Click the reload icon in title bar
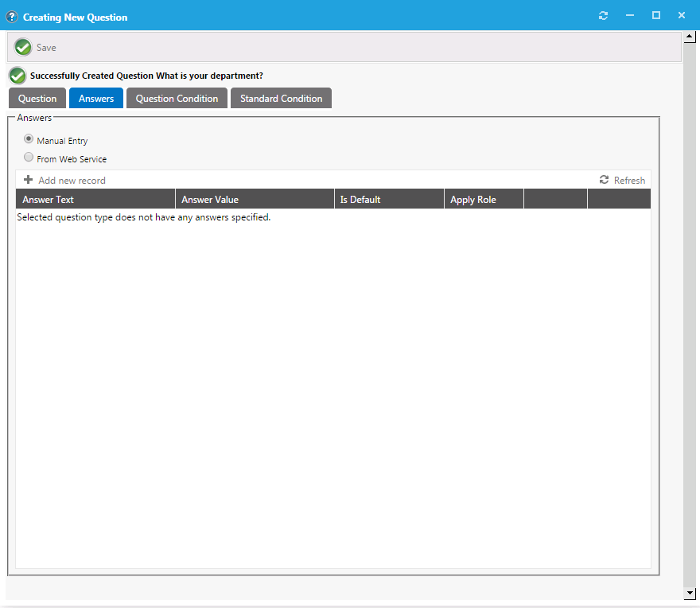This screenshot has width=700, height=608. click(603, 16)
